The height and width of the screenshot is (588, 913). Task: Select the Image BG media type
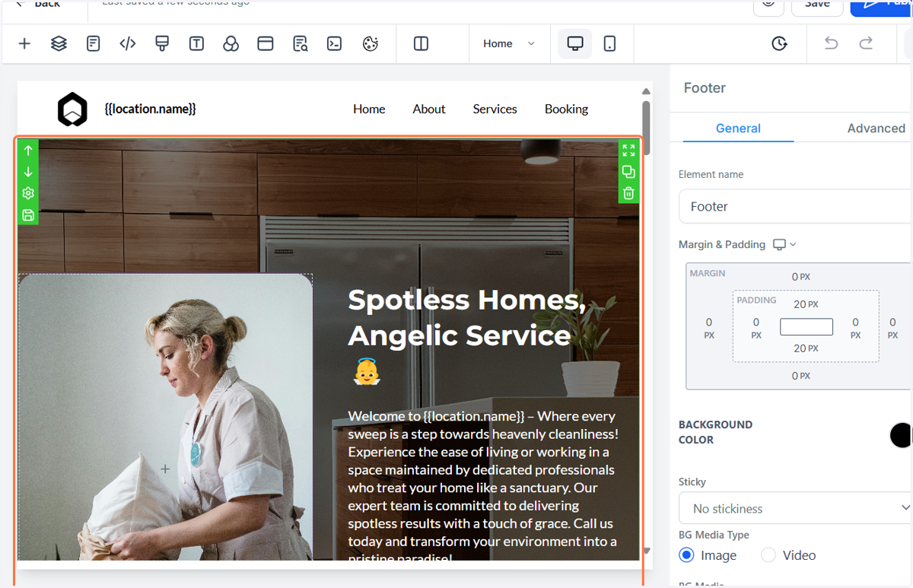click(x=686, y=555)
